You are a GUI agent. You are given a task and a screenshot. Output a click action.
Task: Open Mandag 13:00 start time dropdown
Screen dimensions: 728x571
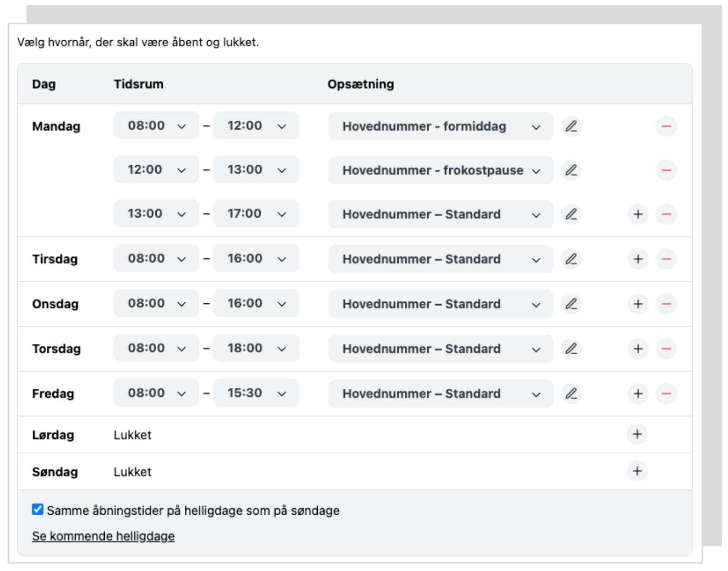point(156,214)
